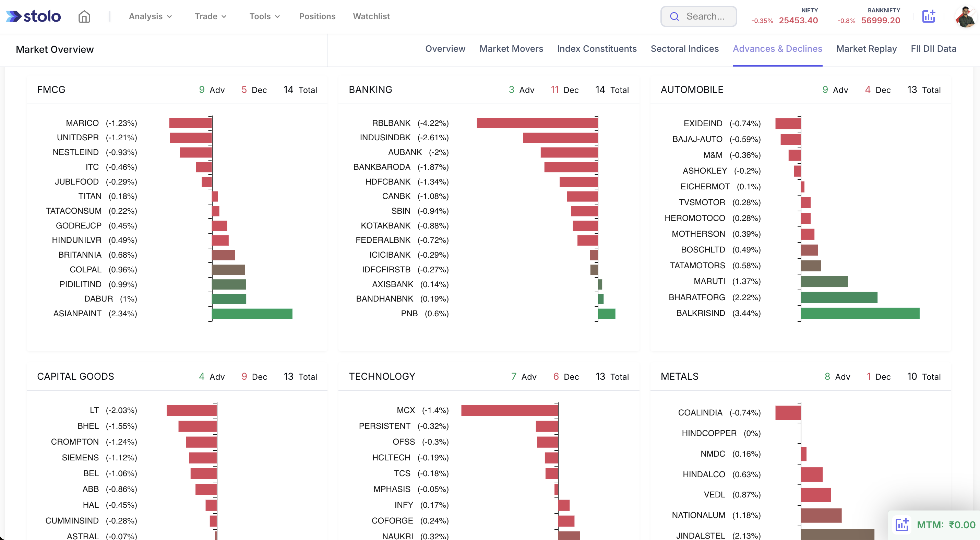
Task: Expand the Trade dropdown menu
Action: point(211,16)
